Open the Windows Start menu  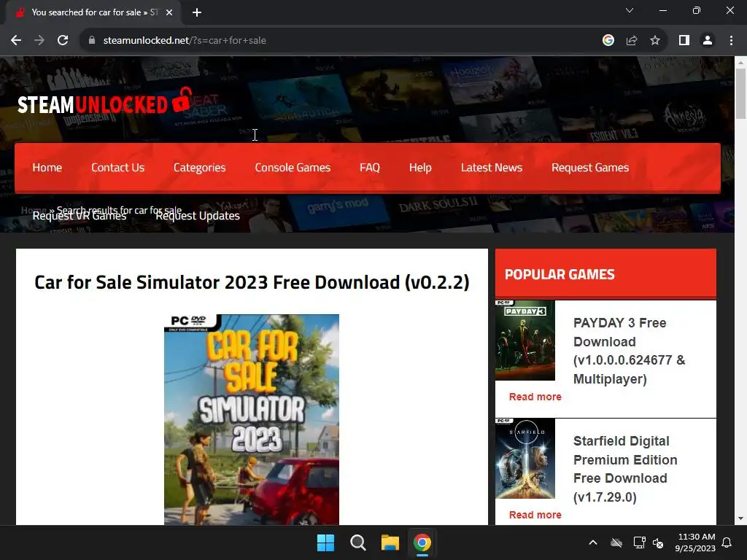326,542
